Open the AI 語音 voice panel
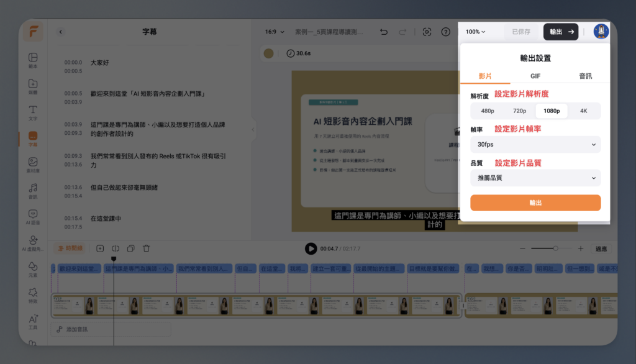The height and width of the screenshot is (364, 636). click(33, 217)
